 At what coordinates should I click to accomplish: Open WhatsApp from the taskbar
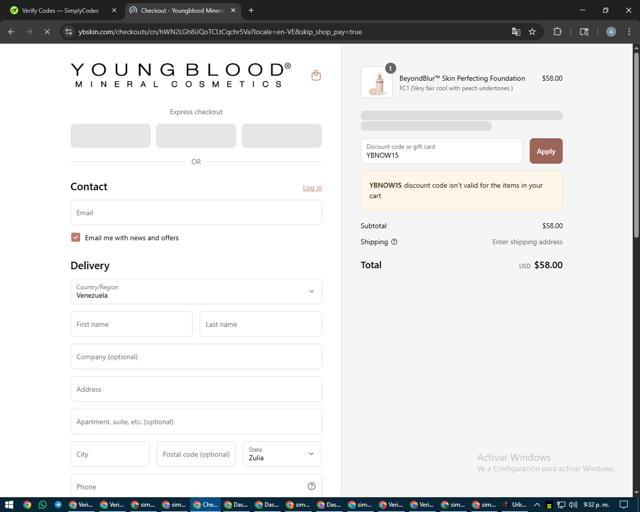[x=42, y=505]
